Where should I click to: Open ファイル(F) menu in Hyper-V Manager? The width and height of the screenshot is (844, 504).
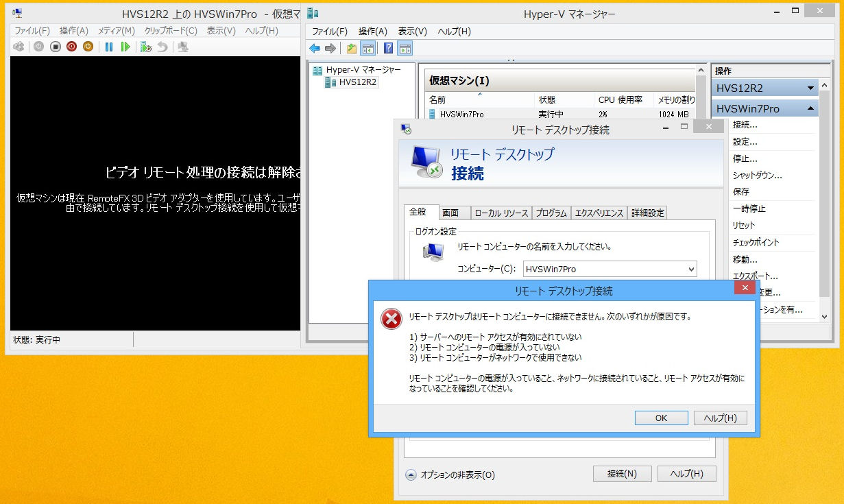pos(330,32)
